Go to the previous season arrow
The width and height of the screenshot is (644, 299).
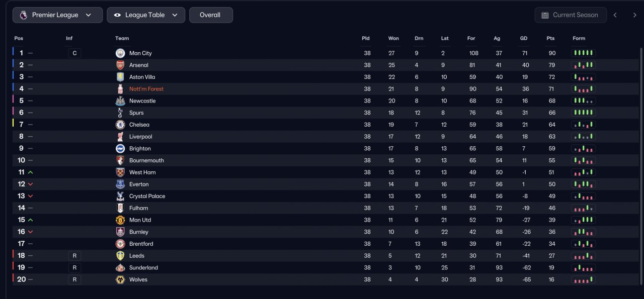pos(615,15)
